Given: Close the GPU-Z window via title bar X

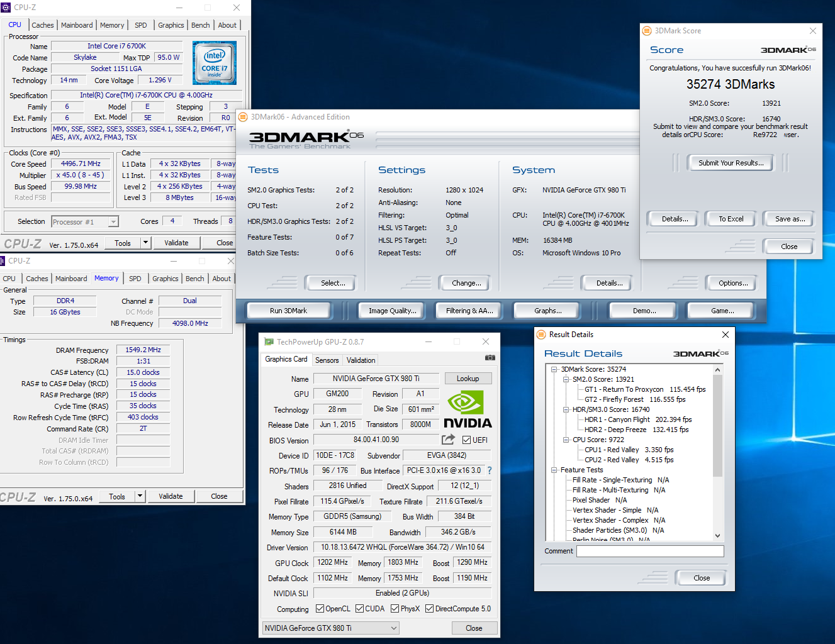Looking at the screenshot, I should [485, 341].
